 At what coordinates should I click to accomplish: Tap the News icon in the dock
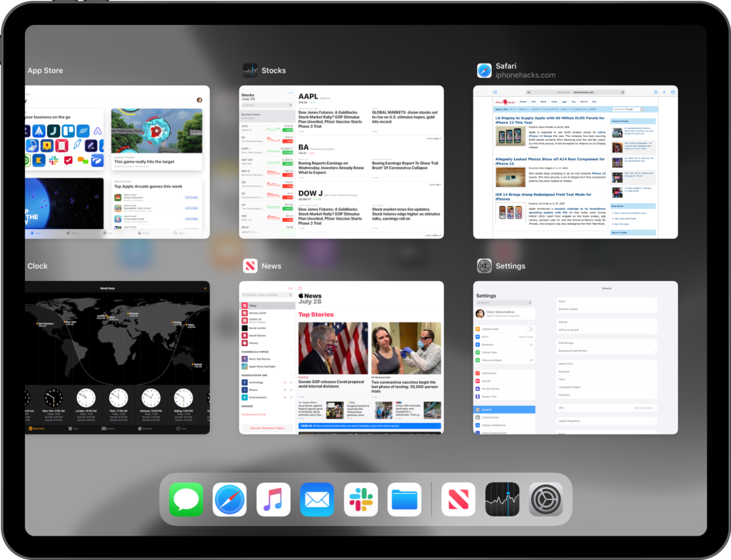458,499
